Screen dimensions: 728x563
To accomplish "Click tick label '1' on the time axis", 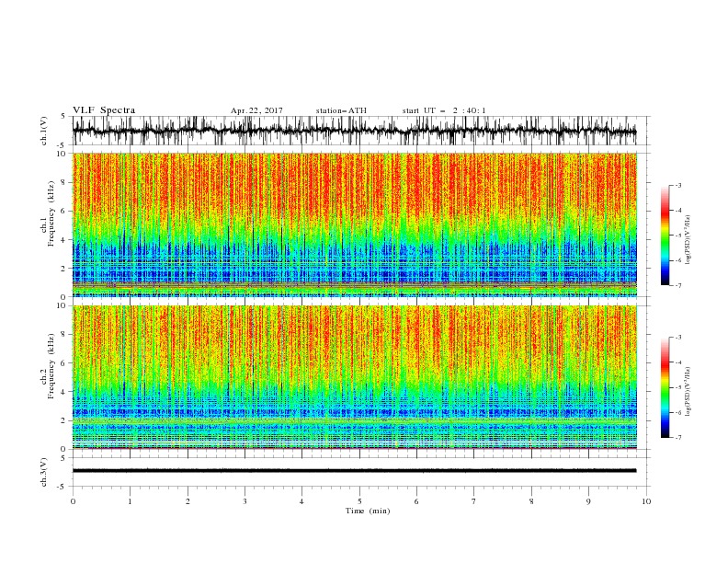I will pos(131,501).
